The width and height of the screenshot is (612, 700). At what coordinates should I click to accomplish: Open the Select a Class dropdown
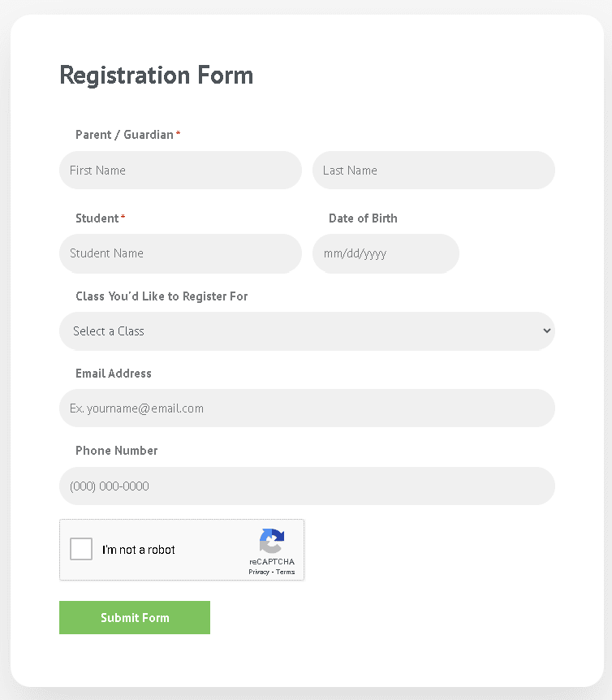(x=307, y=331)
